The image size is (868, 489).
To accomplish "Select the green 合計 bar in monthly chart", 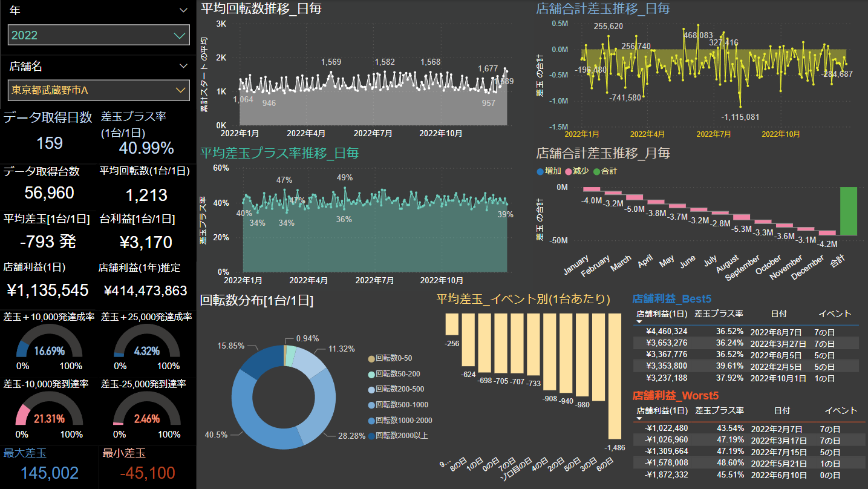I will tap(849, 211).
